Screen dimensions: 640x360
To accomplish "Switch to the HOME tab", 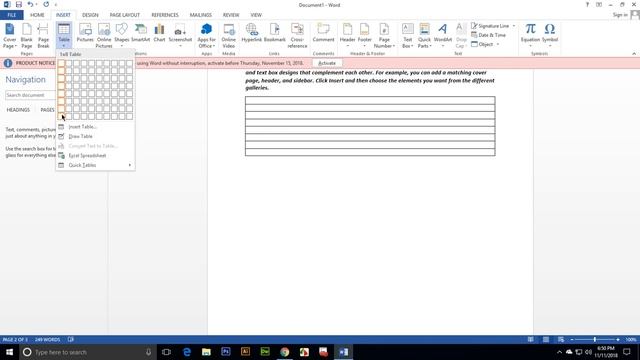I will pyautogui.click(x=37, y=15).
